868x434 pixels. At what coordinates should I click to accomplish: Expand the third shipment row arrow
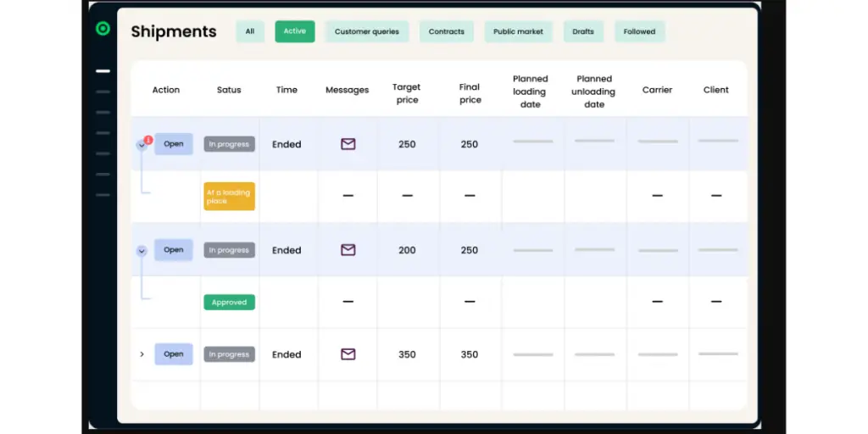coord(142,354)
